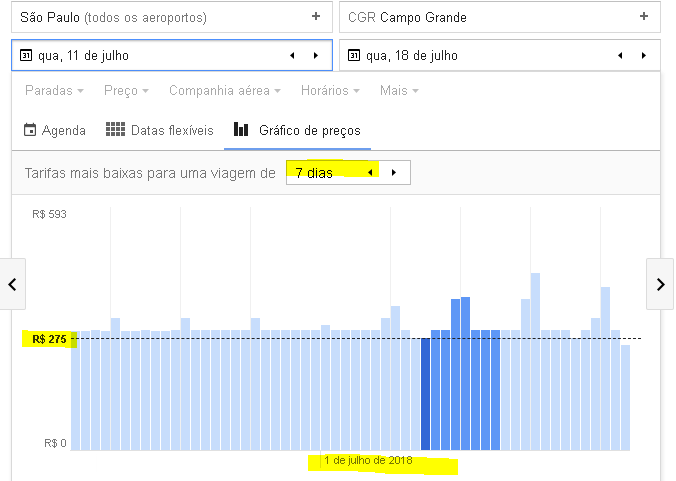Click return date qua, 18 de julho
The width and height of the screenshot is (676, 481).
(412, 56)
